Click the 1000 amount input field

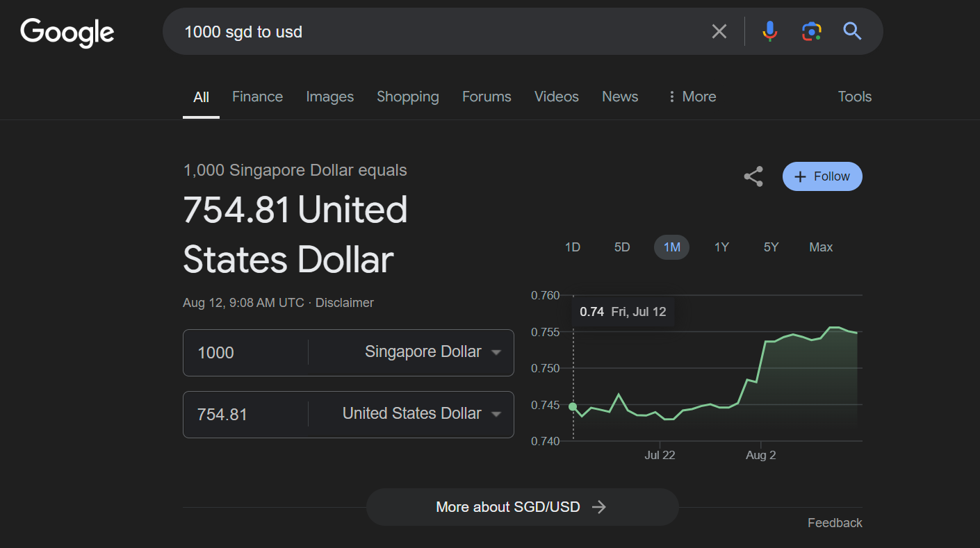[x=246, y=352]
